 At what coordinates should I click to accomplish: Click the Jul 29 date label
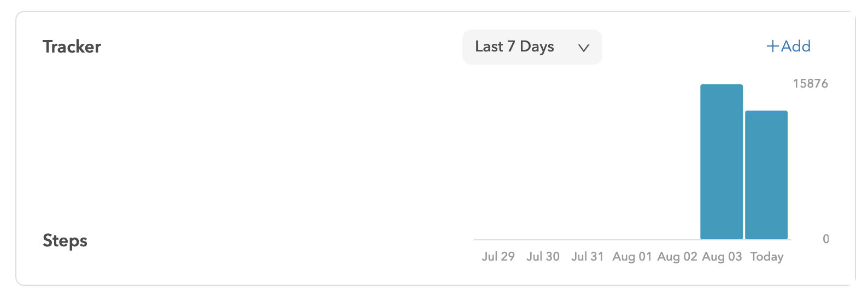pos(498,256)
